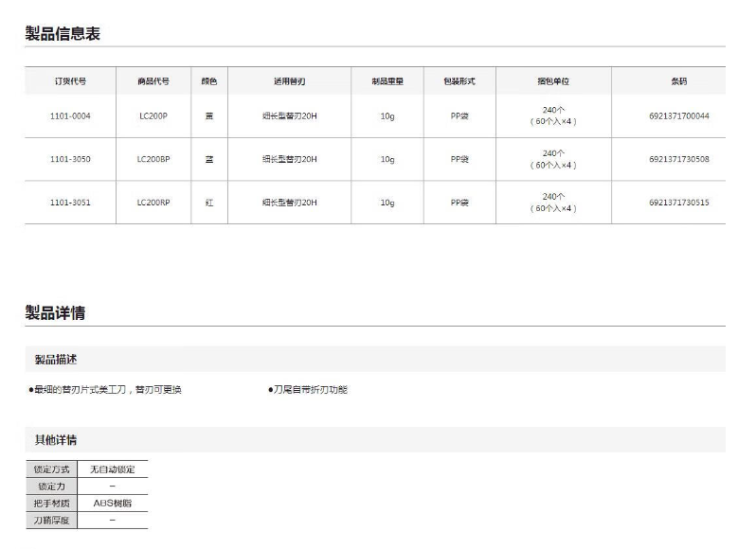Click the ABS树脂 handle material value
The width and height of the screenshot is (756, 549).
113,504
